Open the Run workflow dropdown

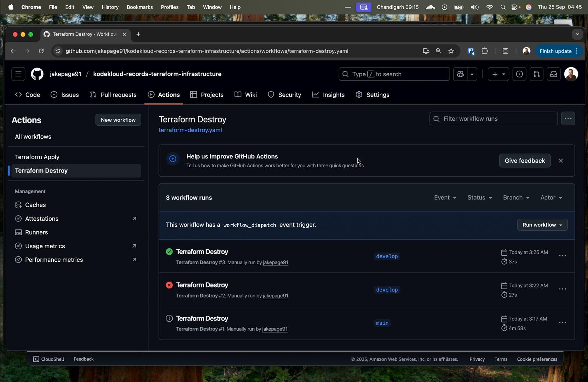coord(542,225)
